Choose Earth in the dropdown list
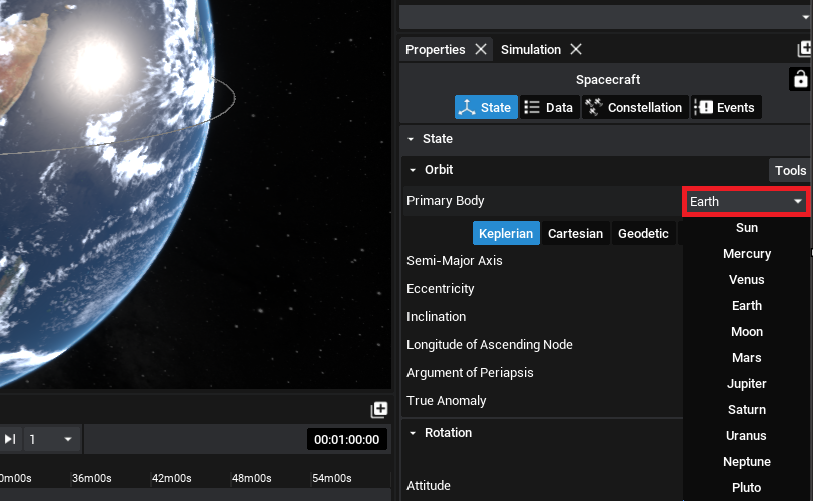Viewport: 813px width, 501px height. (747, 305)
